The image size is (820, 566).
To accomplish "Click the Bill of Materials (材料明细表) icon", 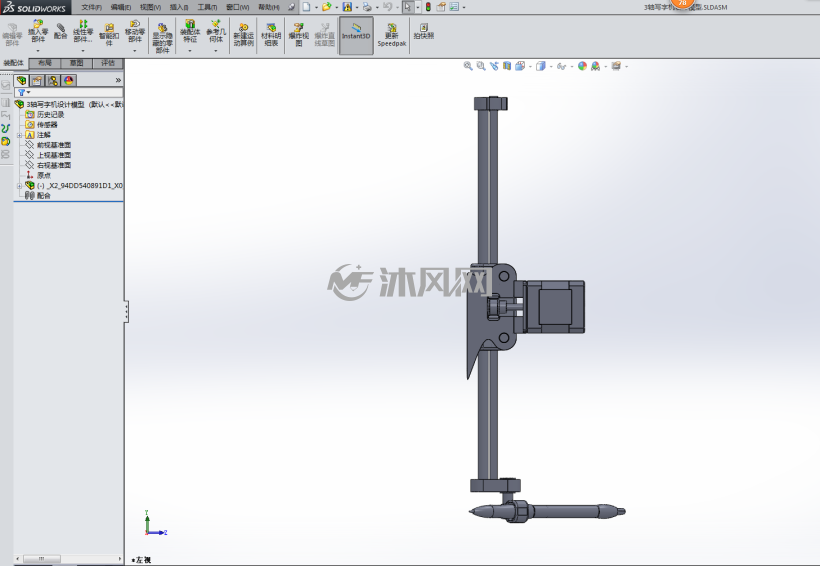I will pos(271,35).
